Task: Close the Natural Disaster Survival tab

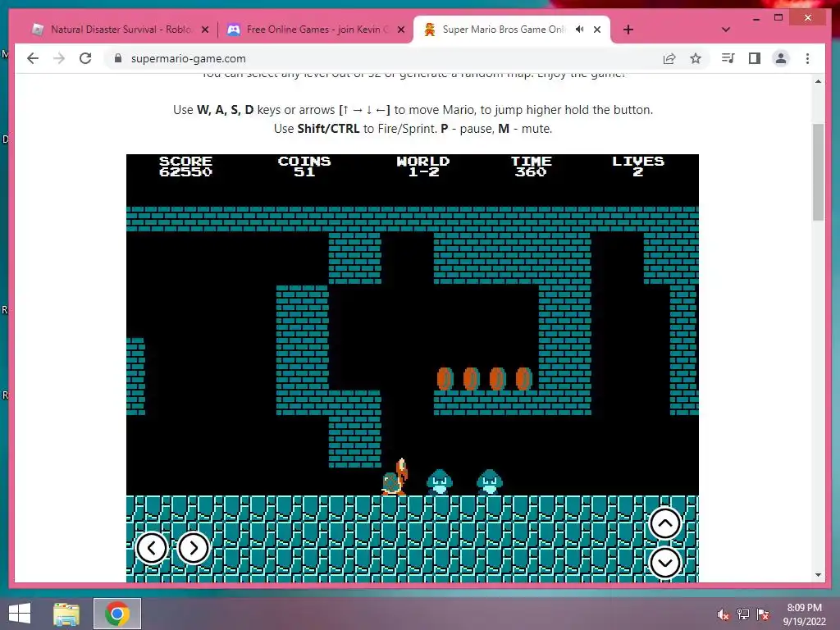Action: tap(204, 30)
